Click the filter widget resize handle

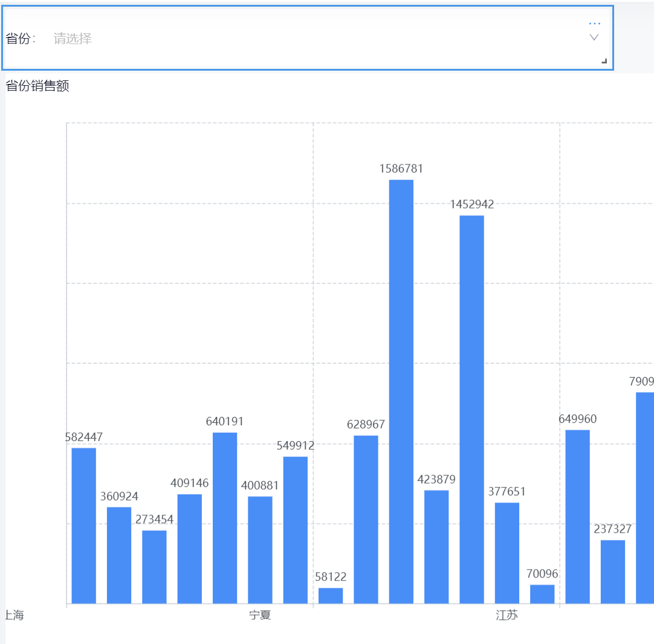point(604,61)
